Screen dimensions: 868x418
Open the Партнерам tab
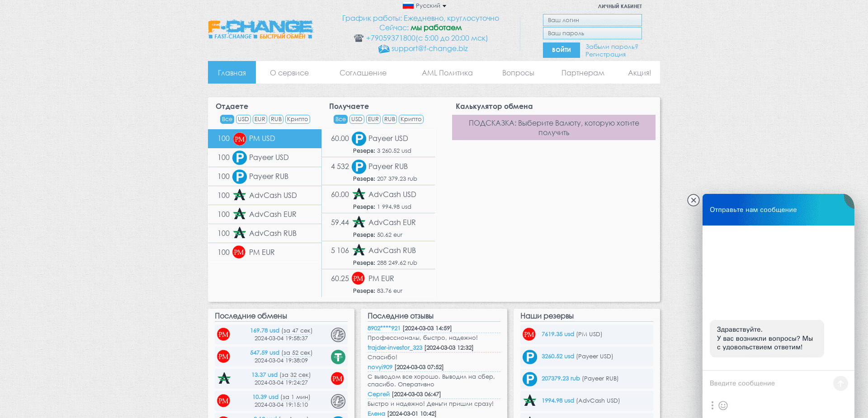click(x=582, y=72)
